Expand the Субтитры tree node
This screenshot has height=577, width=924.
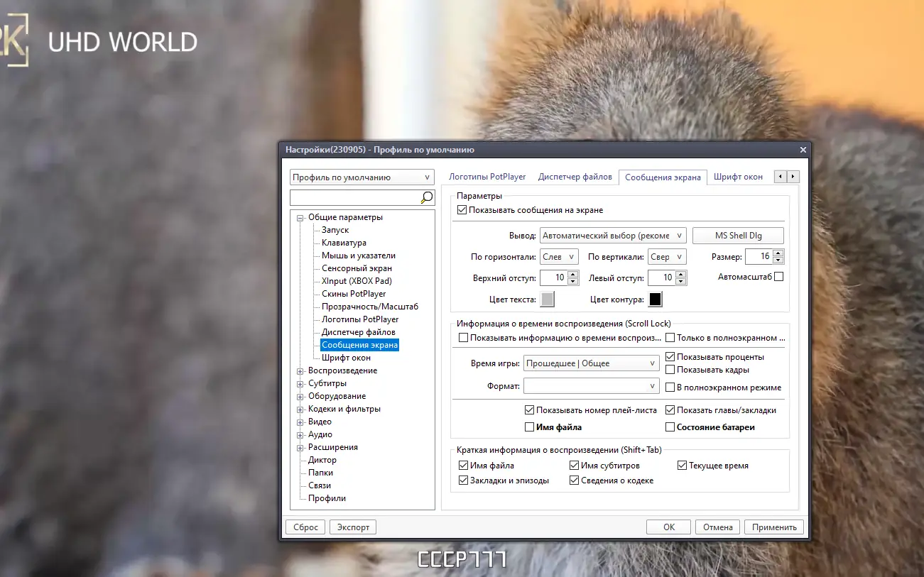click(x=300, y=383)
